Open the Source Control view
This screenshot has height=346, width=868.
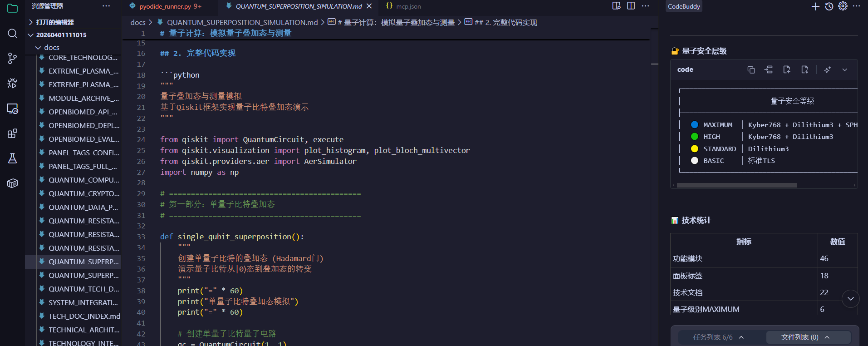click(x=12, y=58)
